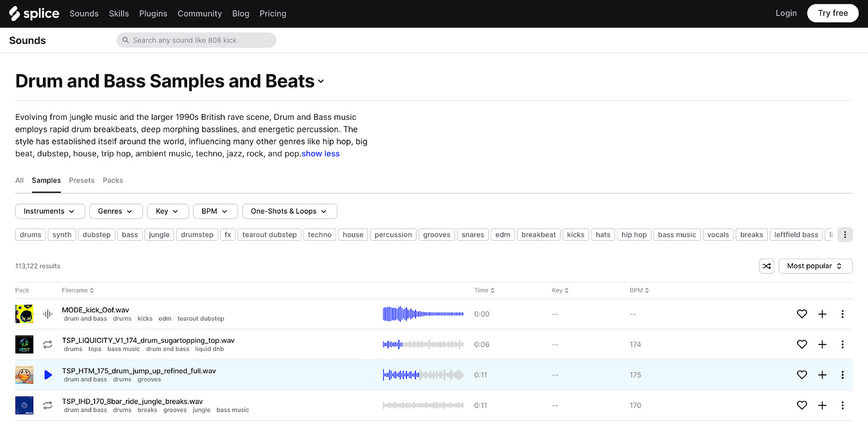Click loop icon for TSP_IHD_170 jungle breaks

coord(48,405)
